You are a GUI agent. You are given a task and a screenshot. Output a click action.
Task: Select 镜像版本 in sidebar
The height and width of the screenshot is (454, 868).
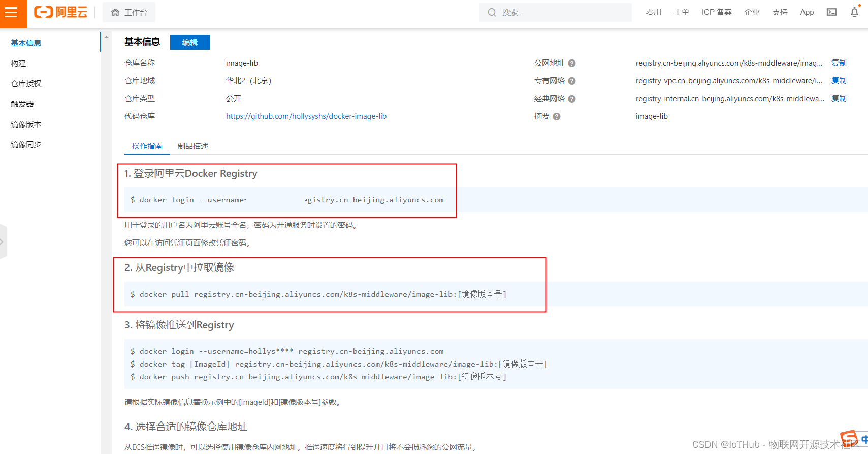[x=26, y=124]
